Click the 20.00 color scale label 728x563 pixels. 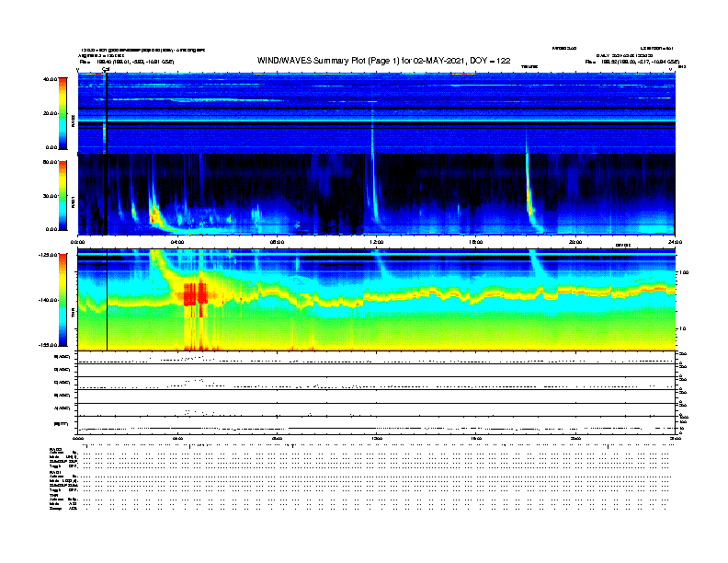[50, 113]
